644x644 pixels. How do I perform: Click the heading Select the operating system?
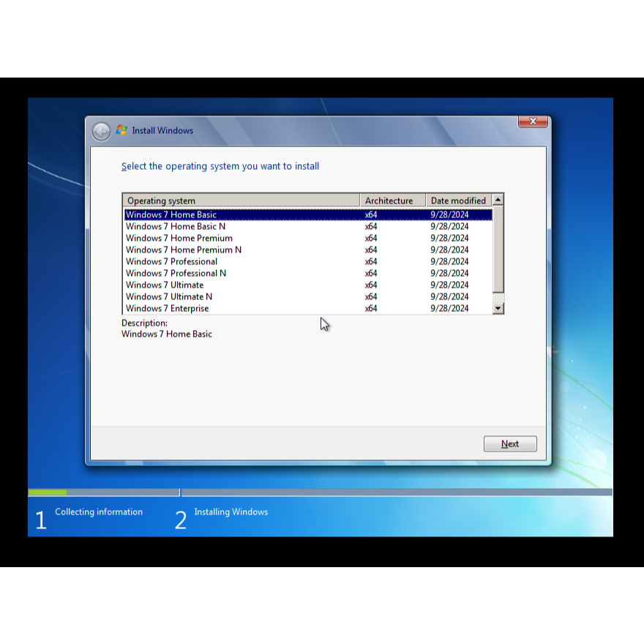coord(220,166)
